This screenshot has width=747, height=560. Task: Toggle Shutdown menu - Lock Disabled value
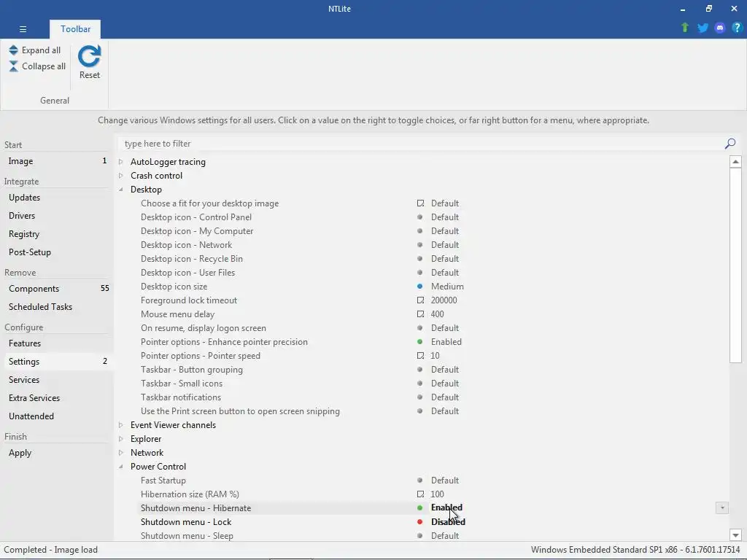pyautogui.click(x=448, y=522)
